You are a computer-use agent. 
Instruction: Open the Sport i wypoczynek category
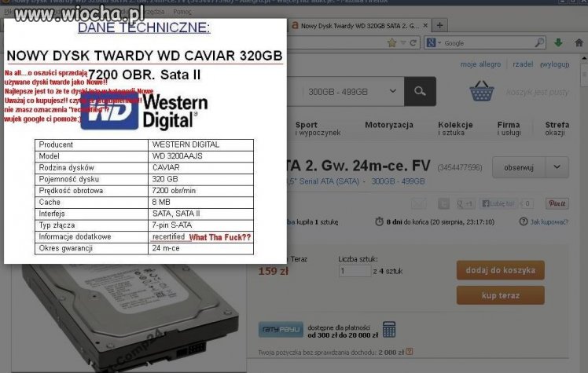click(318, 129)
